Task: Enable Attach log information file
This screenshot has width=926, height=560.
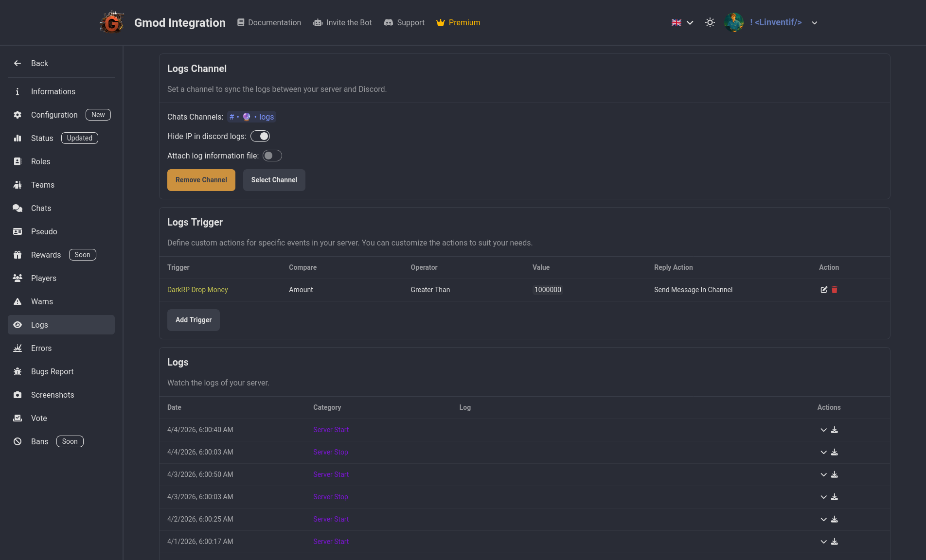Action: tap(272, 156)
